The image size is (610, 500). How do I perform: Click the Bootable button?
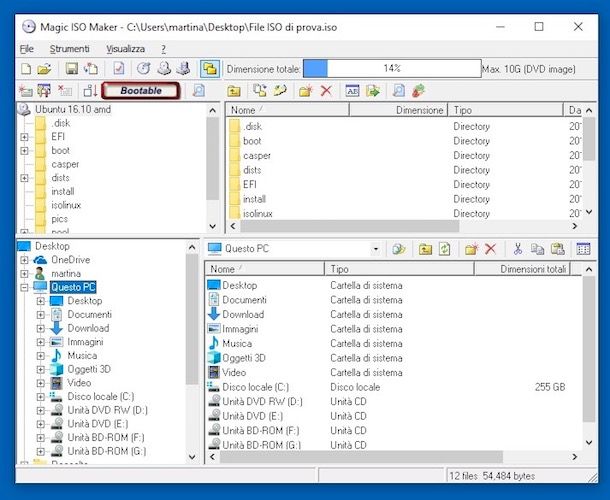tap(141, 91)
